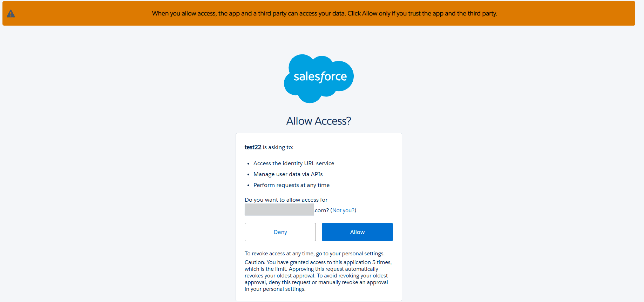Select the bold test22 app name
Viewport: 644px width, 302px height.
253,147
